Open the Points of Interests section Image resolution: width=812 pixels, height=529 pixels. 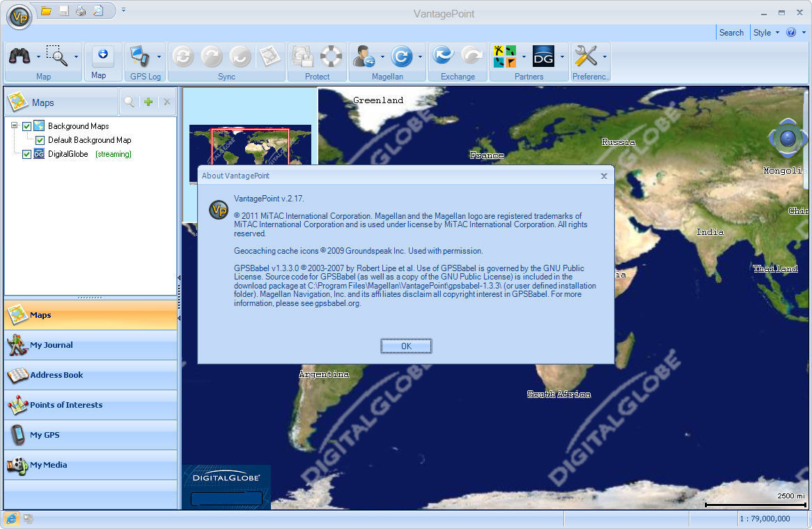[91, 405]
